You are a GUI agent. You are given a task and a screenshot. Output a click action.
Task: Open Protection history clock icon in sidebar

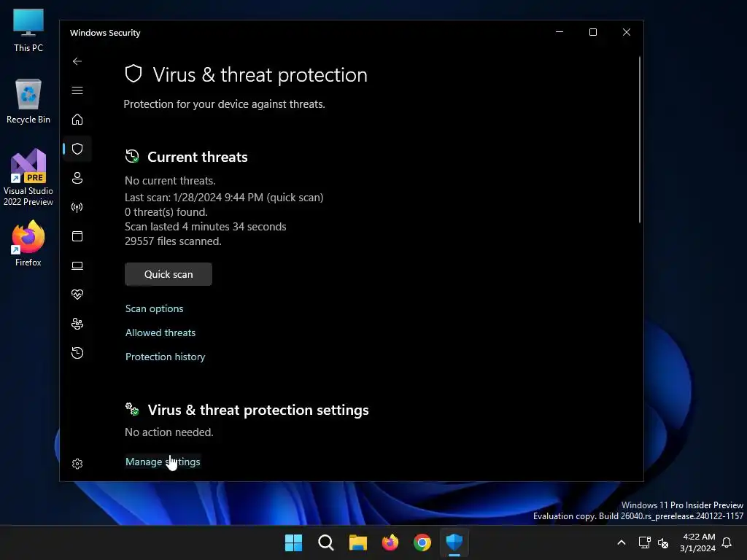click(77, 353)
